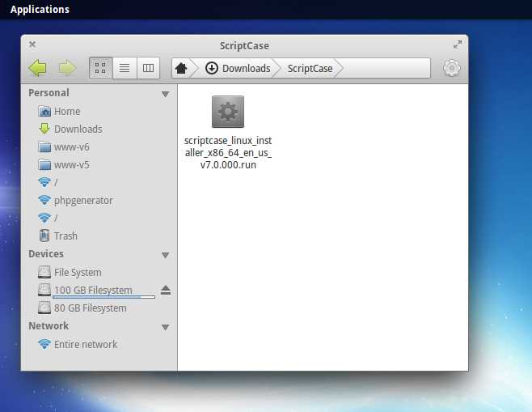This screenshot has height=412, width=532.
Task: Open the gear settings menu
Action: (x=452, y=68)
